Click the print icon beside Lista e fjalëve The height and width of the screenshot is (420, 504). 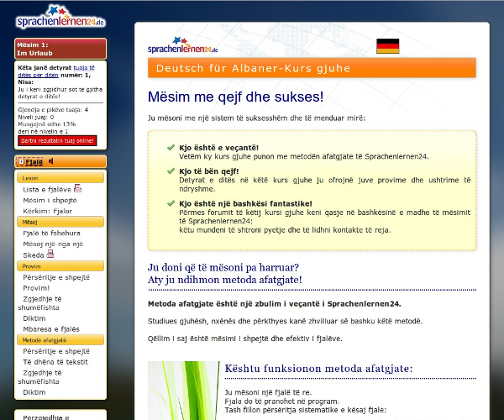(78, 188)
